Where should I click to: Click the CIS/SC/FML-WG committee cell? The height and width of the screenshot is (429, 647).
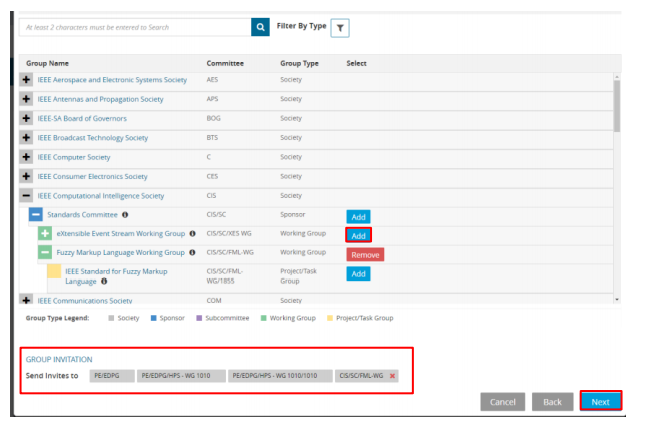(x=230, y=252)
